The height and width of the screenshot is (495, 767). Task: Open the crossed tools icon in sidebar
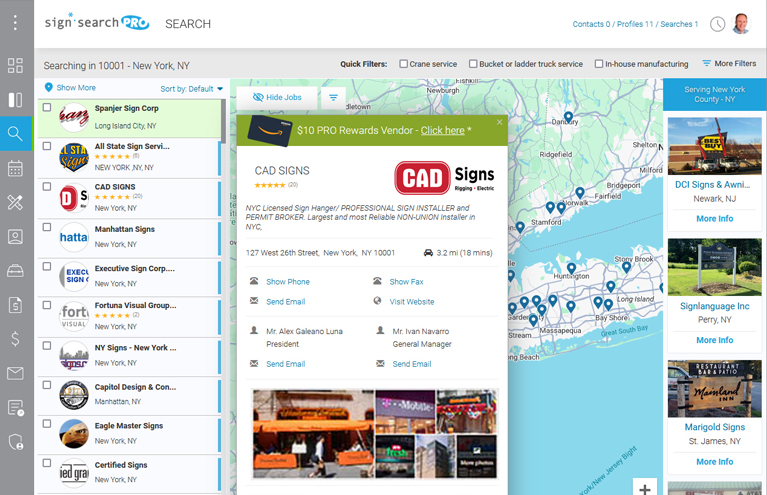(x=15, y=202)
